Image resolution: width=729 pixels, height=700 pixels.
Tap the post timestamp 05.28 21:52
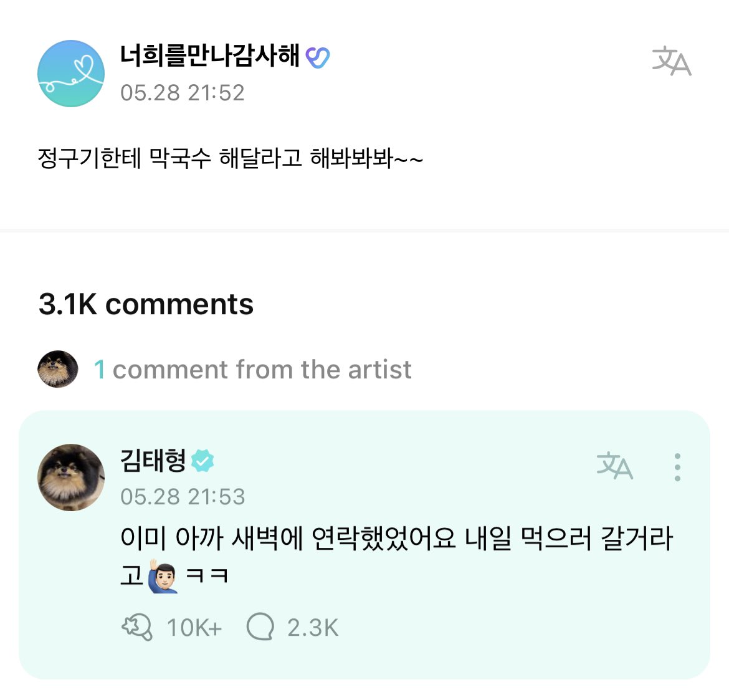click(x=182, y=93)
